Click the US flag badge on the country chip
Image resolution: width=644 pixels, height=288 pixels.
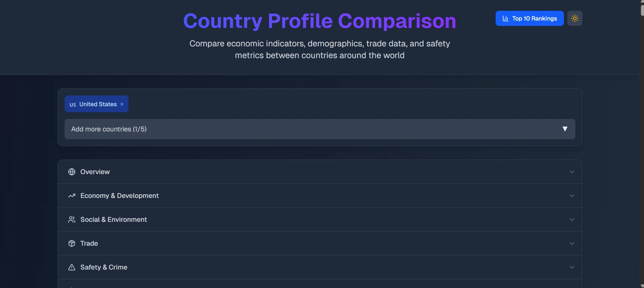coord(72,105)
